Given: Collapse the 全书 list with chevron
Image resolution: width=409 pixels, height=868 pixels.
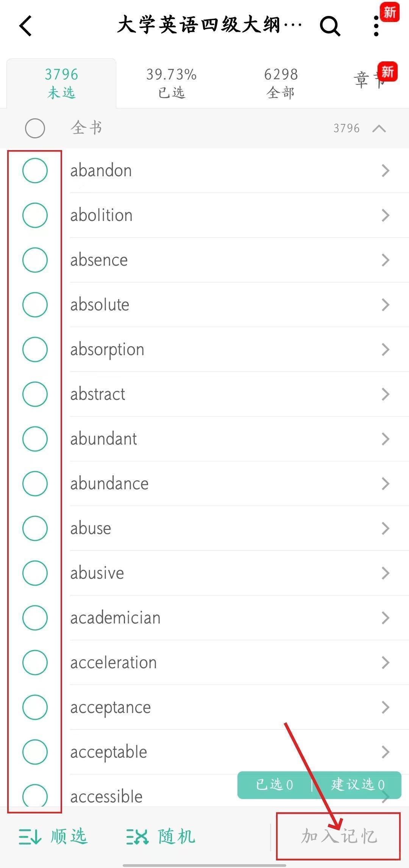Looking at the screenshot, I should (379, 128).
